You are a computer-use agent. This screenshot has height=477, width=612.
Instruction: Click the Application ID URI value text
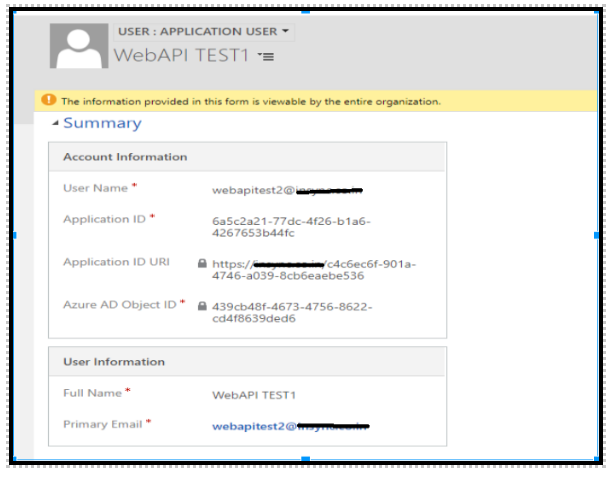[x=314, y=270]
